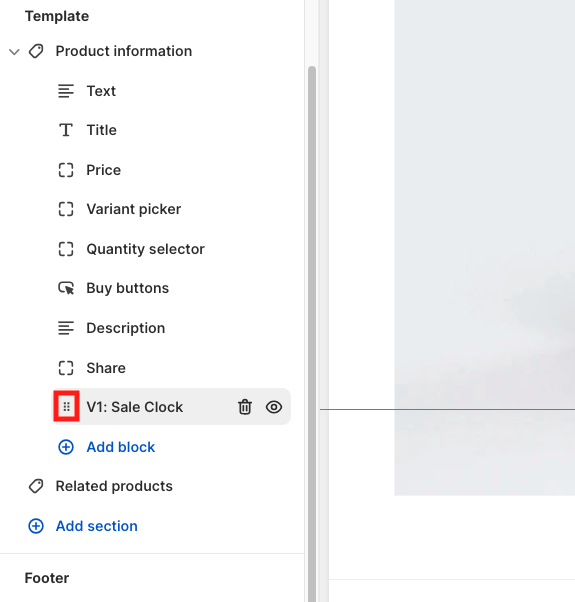
Task: Click the Share block bracket icon
Action: (x=66, y=368)
